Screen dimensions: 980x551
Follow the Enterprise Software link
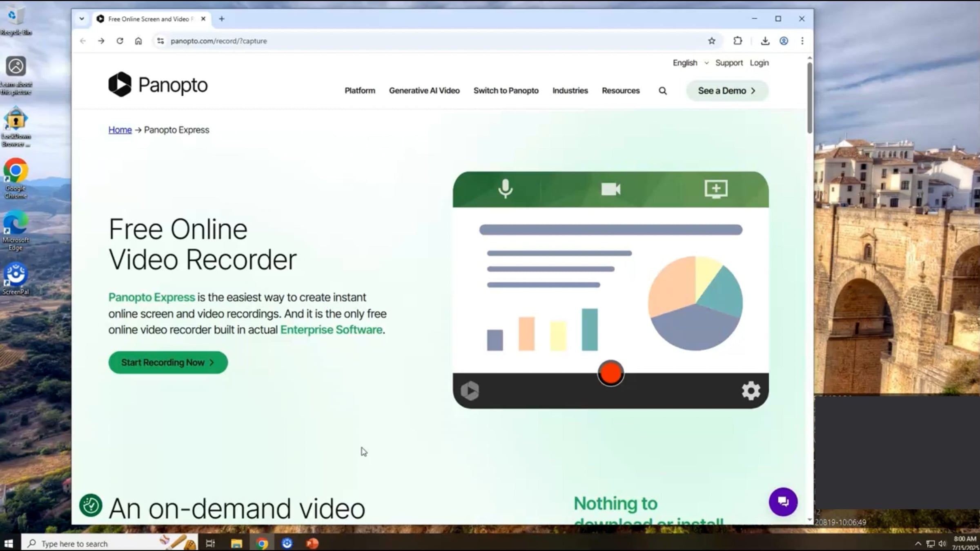click(331, 330)
